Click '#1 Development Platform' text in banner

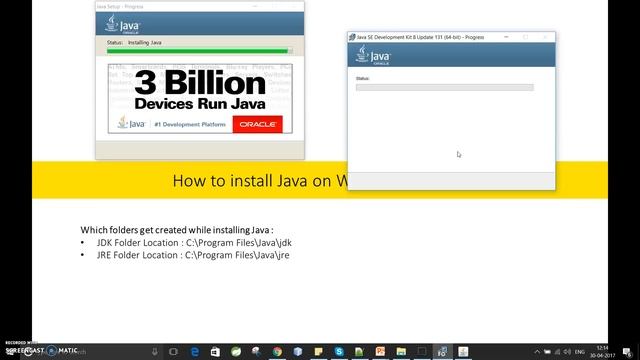(190, 124)
